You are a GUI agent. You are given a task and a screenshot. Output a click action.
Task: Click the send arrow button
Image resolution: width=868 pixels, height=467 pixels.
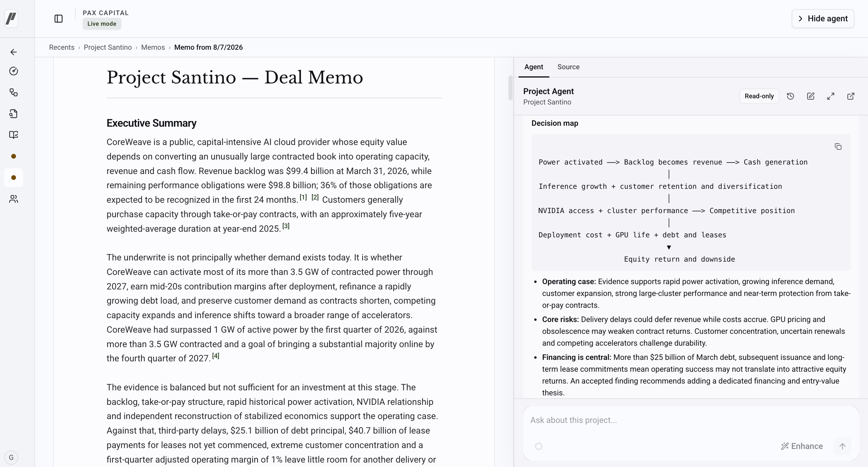click(842, 446)
